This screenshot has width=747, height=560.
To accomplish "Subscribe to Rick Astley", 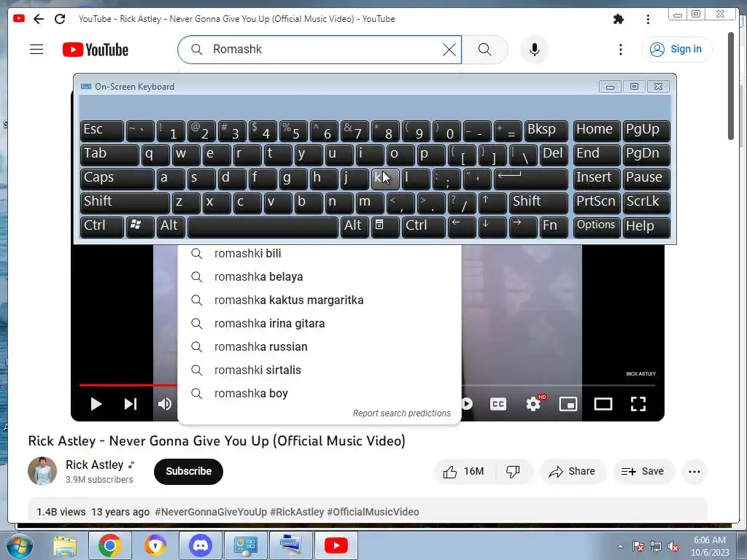I will tap(189, 472).
